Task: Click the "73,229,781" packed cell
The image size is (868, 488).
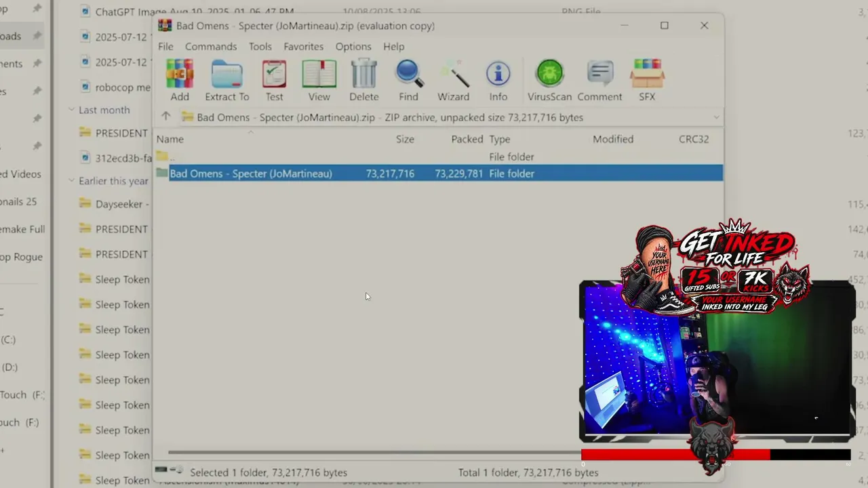Action: [x=459, y=174]
